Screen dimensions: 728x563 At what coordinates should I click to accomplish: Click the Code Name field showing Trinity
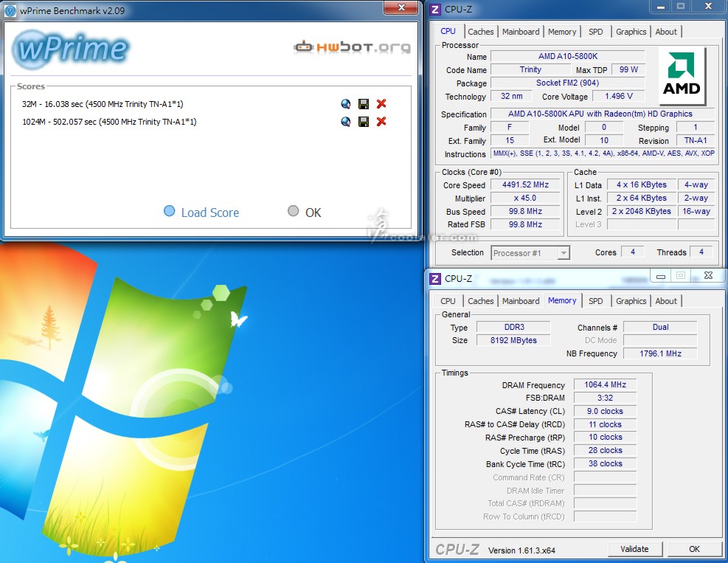(x=530, y=69)
